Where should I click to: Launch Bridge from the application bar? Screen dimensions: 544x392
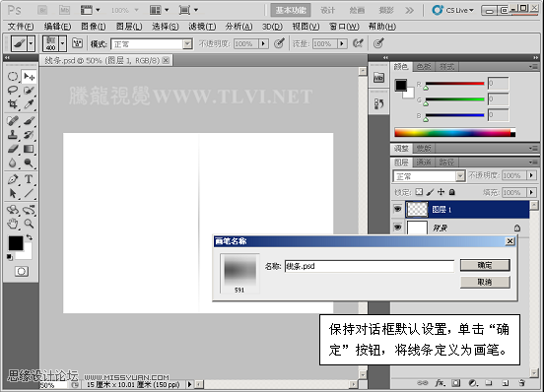click(x=42, y=10)
